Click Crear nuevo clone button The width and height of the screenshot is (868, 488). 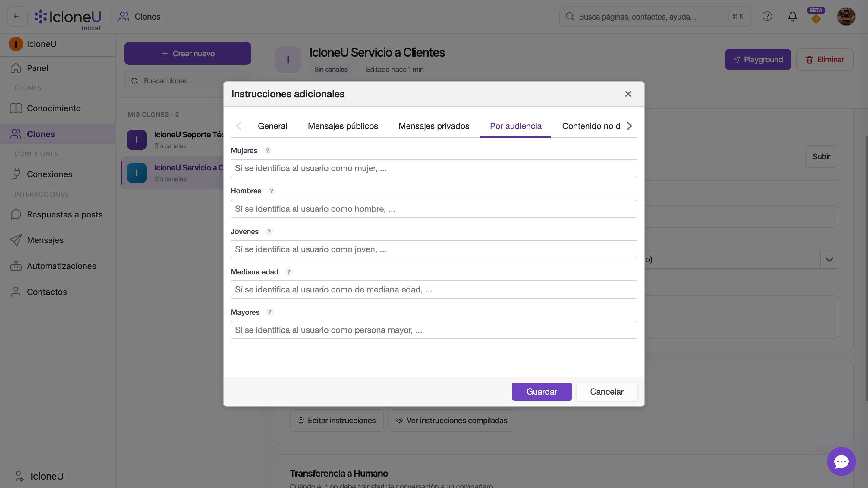pyautogui.click(x=188, y=53)
